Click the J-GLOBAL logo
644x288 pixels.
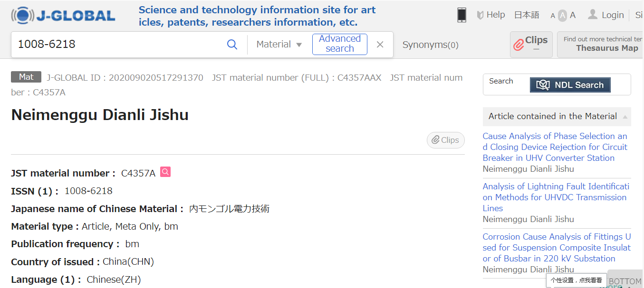click(x=63, y=16)
